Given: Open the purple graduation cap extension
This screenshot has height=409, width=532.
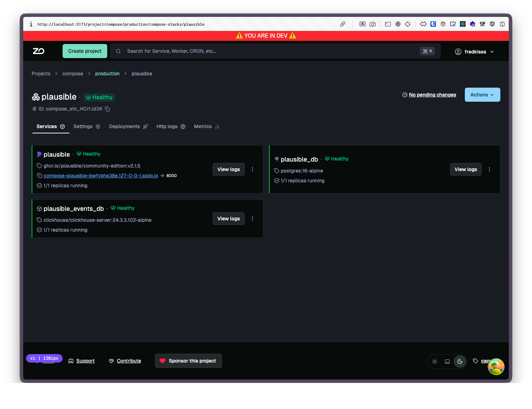Looking at the screenshot, I should point(473,24).
